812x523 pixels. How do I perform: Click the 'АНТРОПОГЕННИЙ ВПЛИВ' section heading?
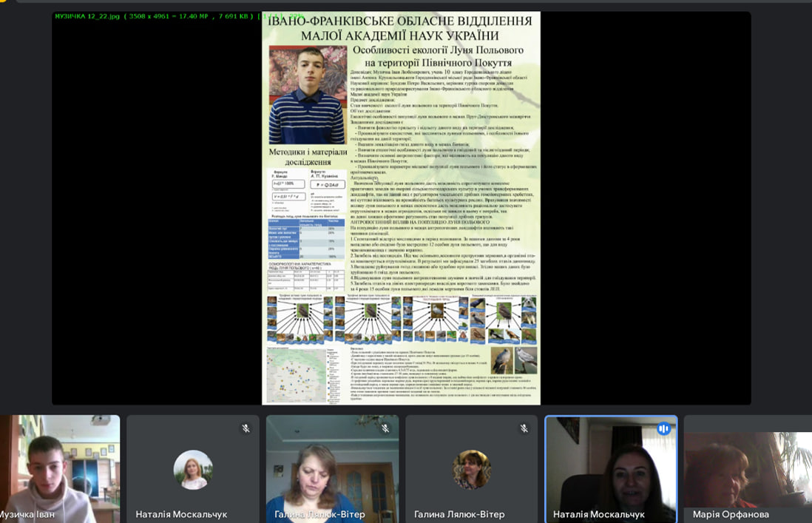419,222
